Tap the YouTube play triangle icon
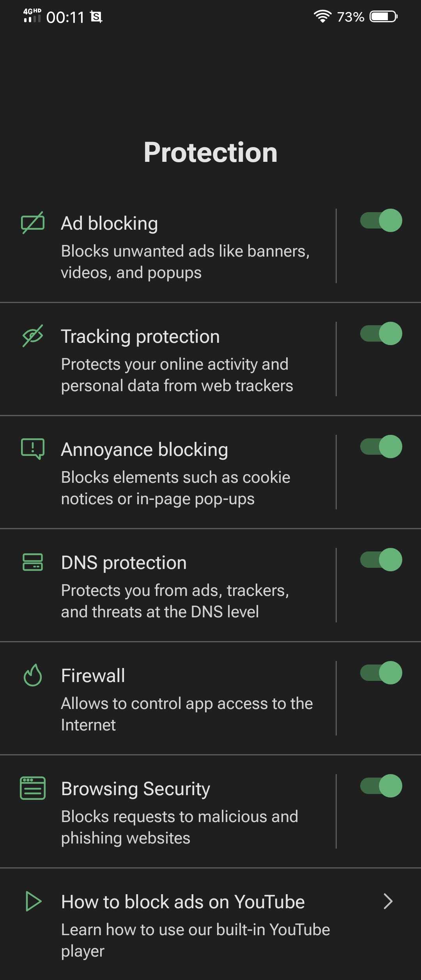Screen dimensions: 421x980 (x=34, y=901)
